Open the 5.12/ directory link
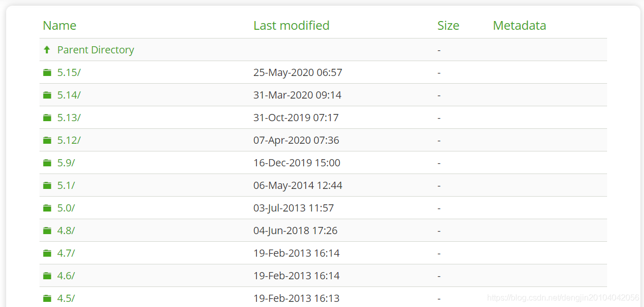 tap(69, 140)
